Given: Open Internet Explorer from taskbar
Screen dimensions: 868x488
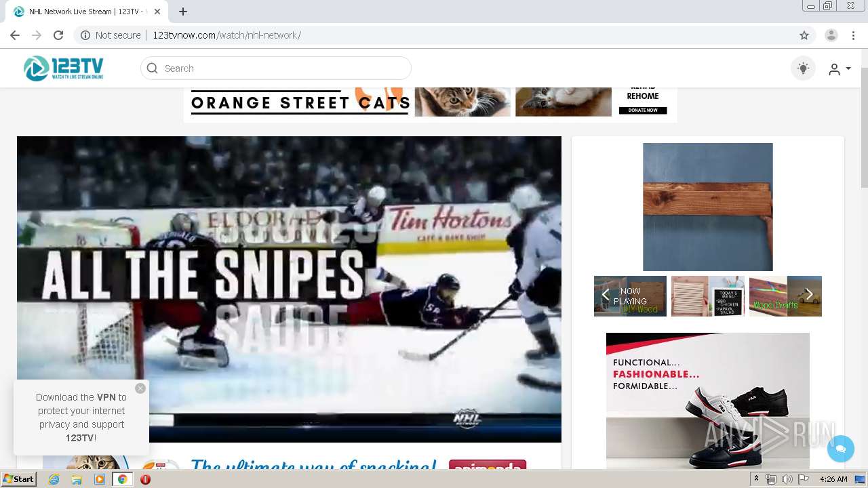Looking at the screenshot, I should (x=54, y=479).
